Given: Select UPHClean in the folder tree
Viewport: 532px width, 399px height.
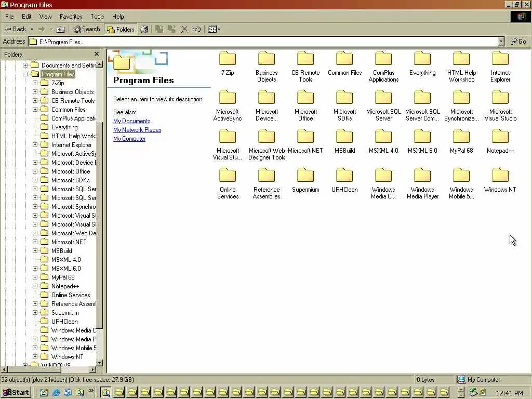Looking at the screenshot, I should (64, 321).
